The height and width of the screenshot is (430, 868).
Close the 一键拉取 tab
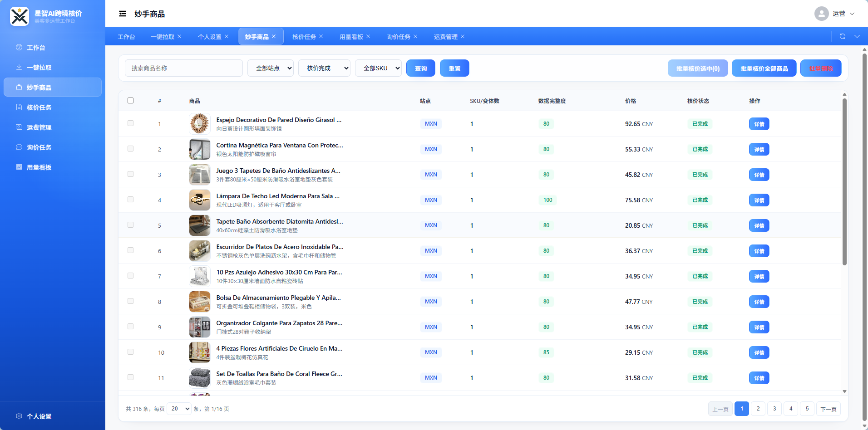pyautogui.click(x=179, y=36)
